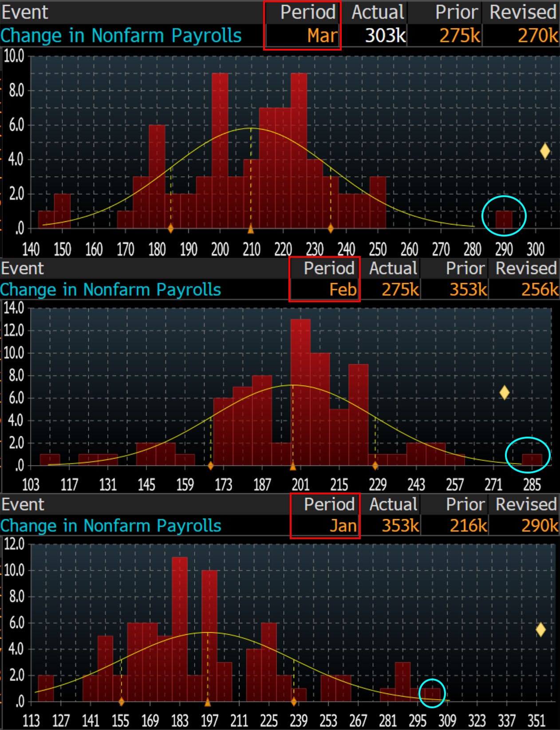Select the Mar period cell

[323, 36]
